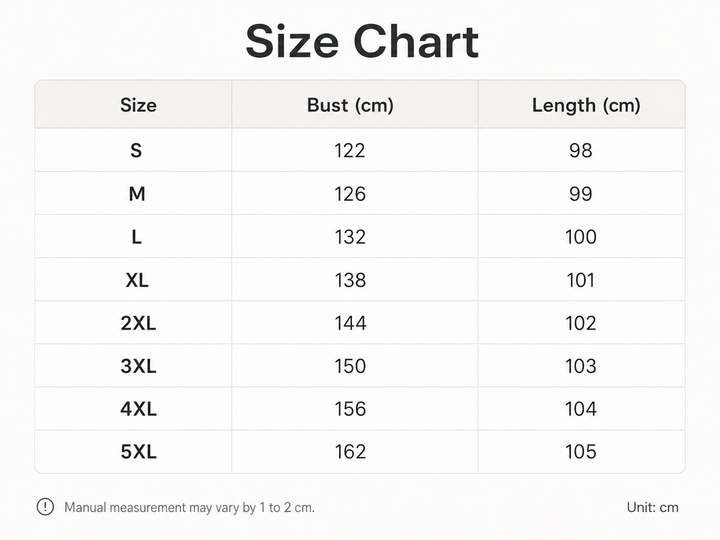Click the XL size row label
Viewport: 720px width, 540px height.
point(137,280)
